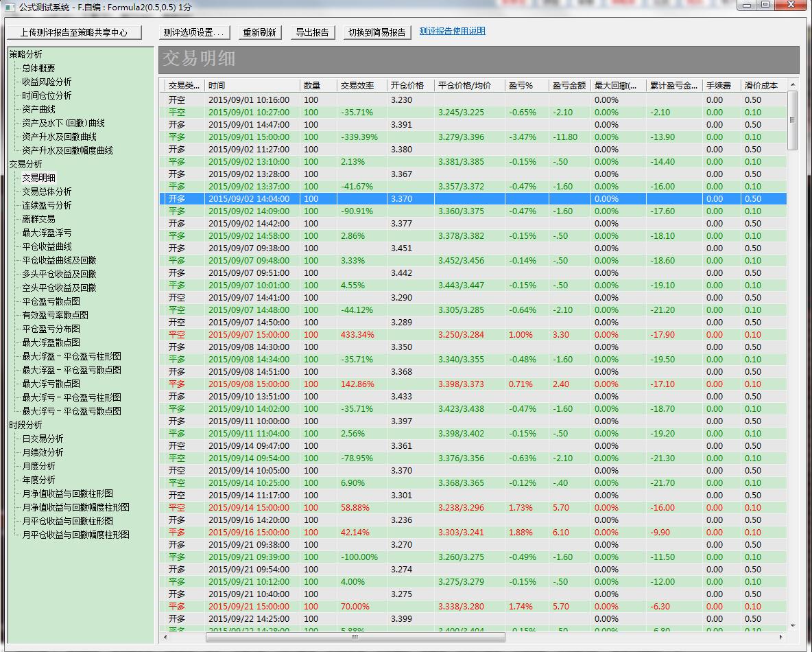Open the 测评报告使用说明 link
Image resolution: width=812 pixels, height=652 pixels.
[452, 31]
